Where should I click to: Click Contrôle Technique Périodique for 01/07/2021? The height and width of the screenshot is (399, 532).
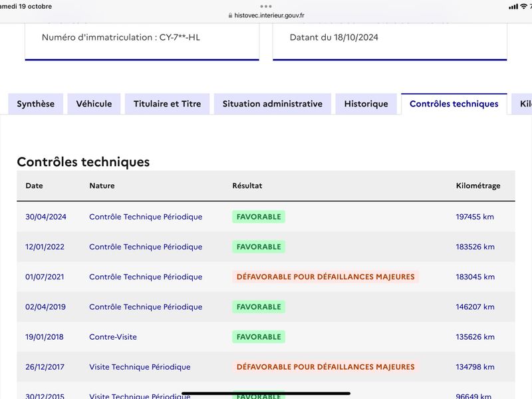coord(146,277)
